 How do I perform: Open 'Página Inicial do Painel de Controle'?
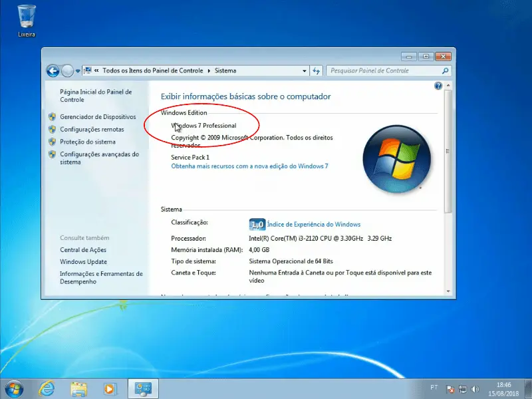coord(96,96)
